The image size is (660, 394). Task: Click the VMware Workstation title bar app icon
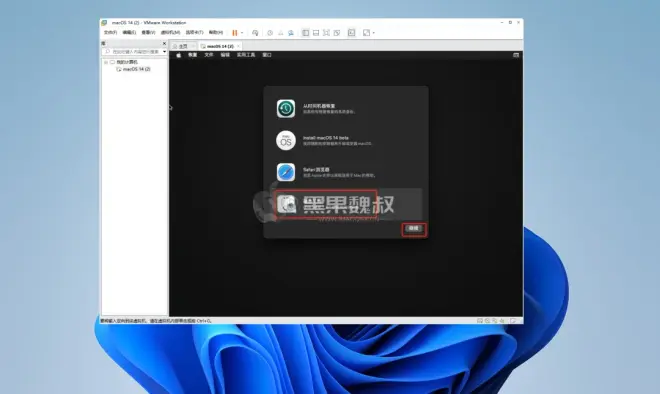(x=104, y=23)
